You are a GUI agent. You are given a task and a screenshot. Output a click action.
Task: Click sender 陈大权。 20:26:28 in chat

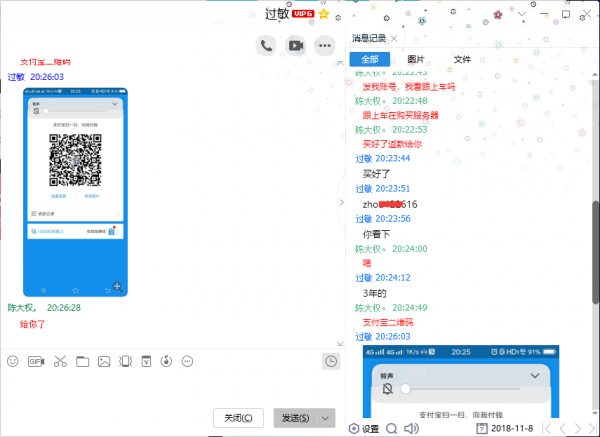click(44, 308)
